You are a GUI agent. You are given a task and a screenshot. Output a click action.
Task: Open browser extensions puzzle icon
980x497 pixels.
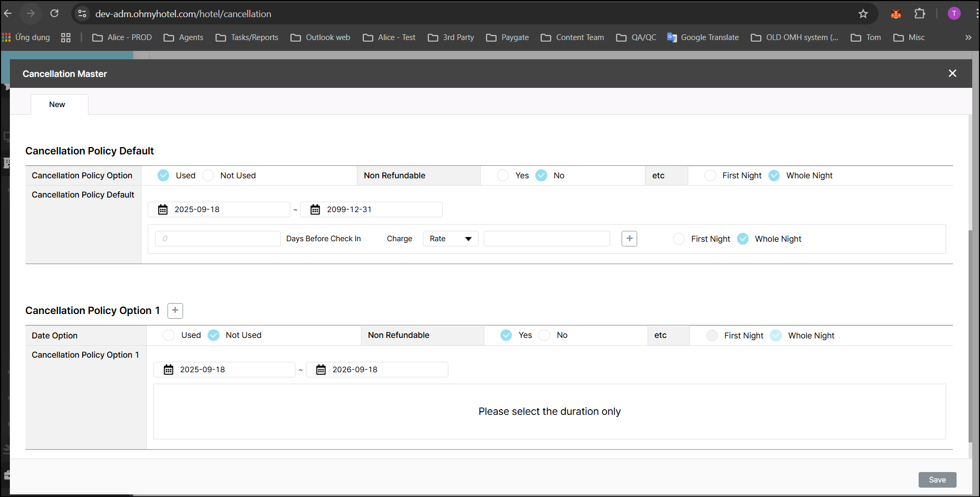coord(920,14)
